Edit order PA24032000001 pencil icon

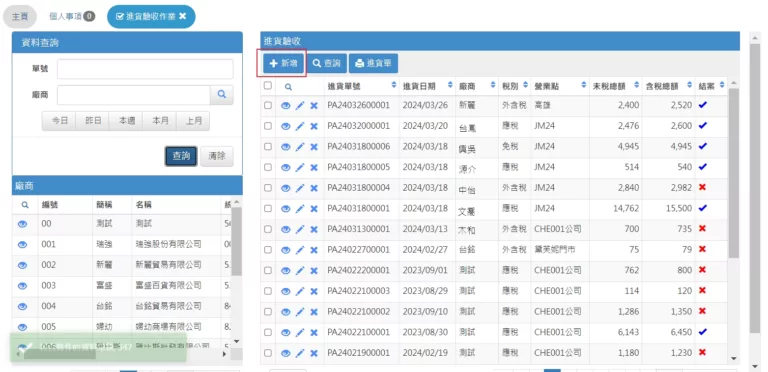[300, 126]
